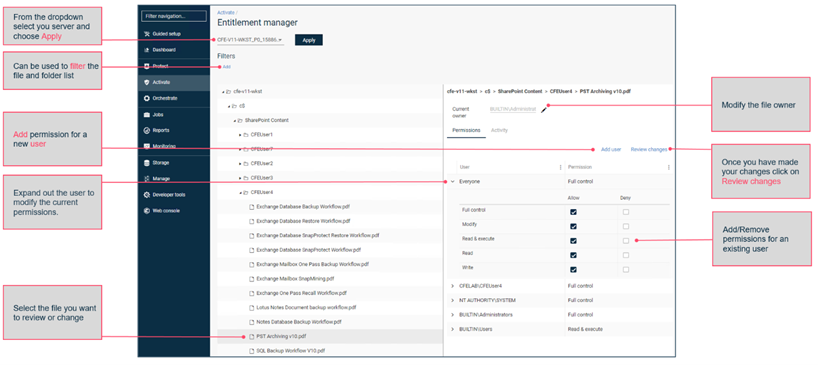The image size is (818, 365).
Task: Click the Current owner text field
Action: [x=513, y=110]
